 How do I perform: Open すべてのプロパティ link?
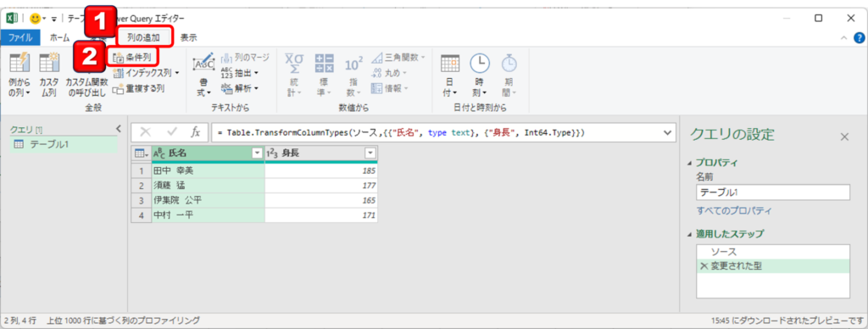coord(734,211)
